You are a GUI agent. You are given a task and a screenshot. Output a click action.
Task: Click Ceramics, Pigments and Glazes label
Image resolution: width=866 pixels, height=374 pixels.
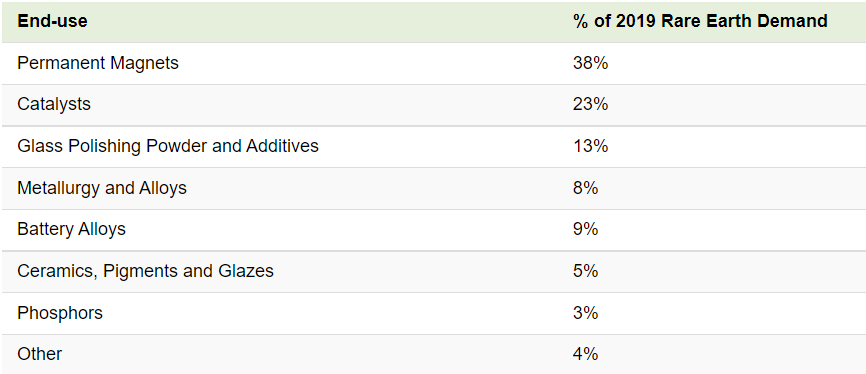[145, 271]
